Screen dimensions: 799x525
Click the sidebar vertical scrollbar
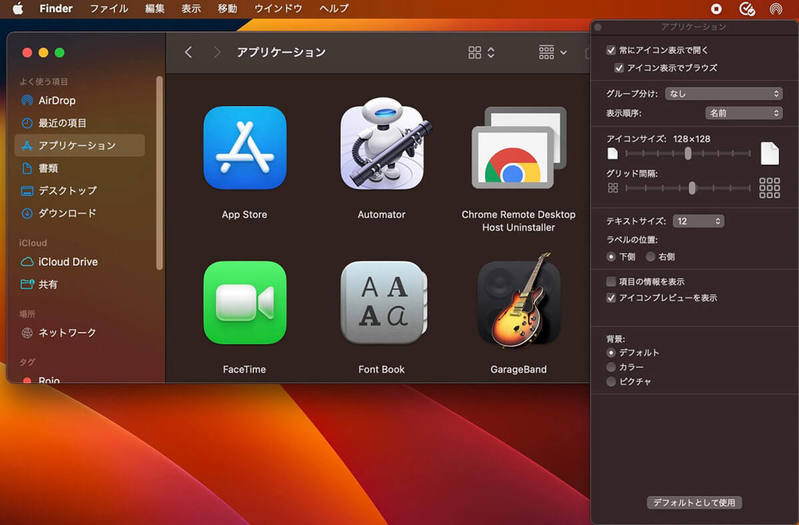tap(159, 173)
